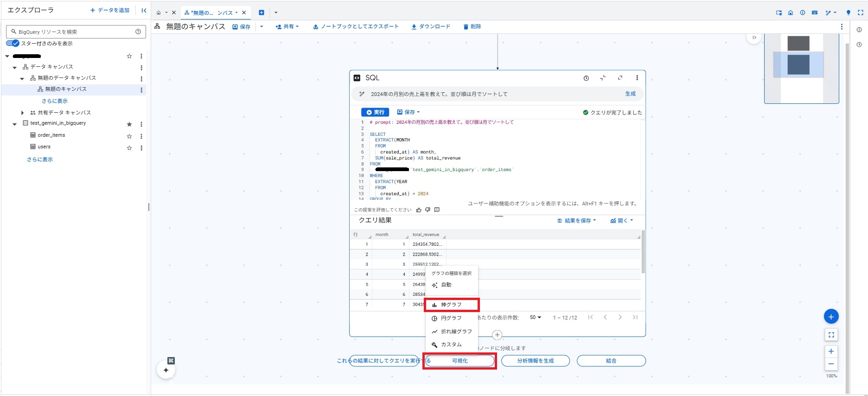Open query history clock icon in SQL node

(x=586, y=78)
